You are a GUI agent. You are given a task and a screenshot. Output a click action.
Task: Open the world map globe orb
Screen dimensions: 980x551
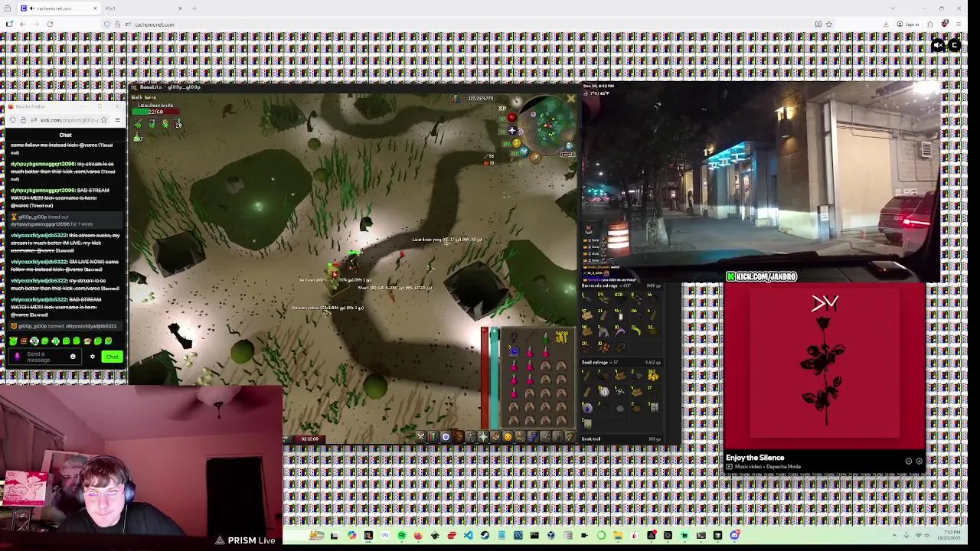[x=570, y=146]
